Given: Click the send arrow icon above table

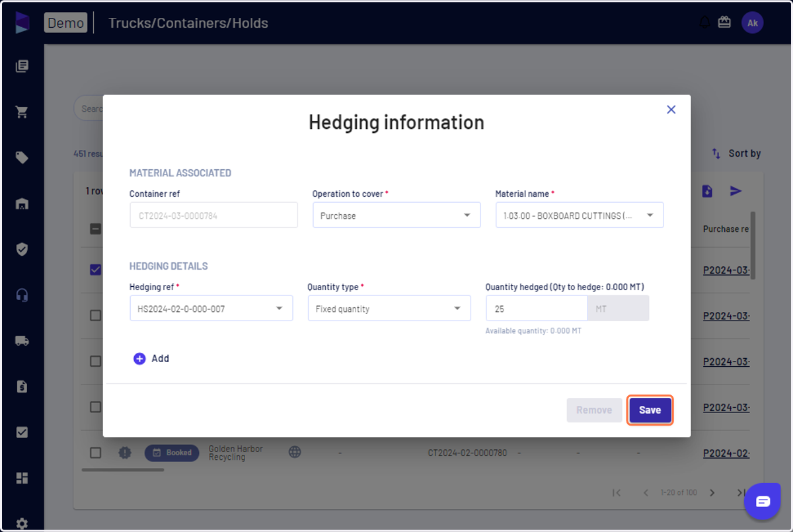Looking at the screenshot, I should coord(736,191).
